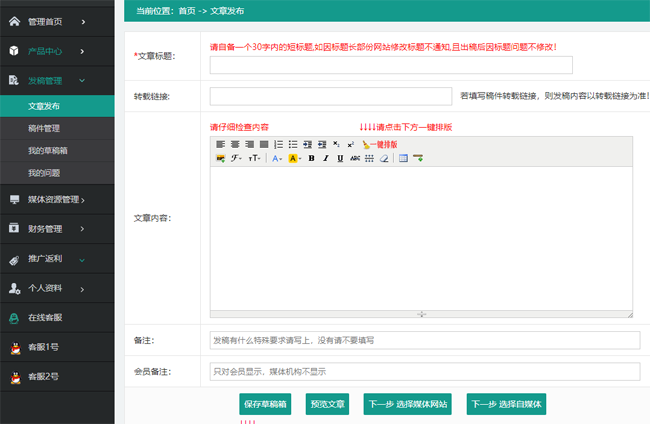Open 稿件管理 in the sidebar

[x=45, y=128]
